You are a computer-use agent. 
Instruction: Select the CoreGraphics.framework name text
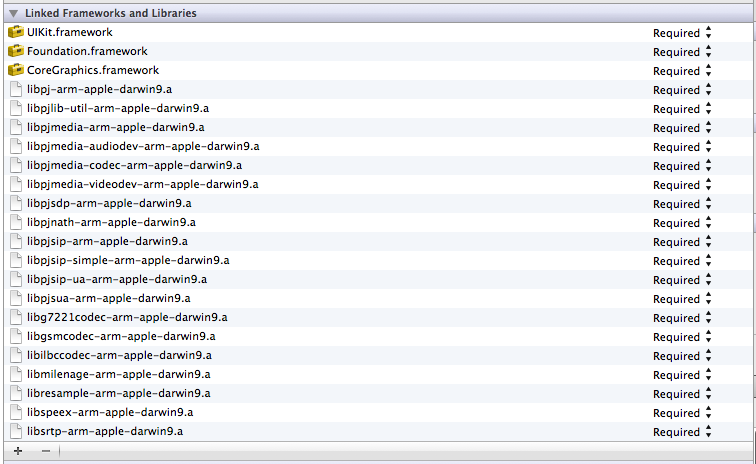point(93,70)
